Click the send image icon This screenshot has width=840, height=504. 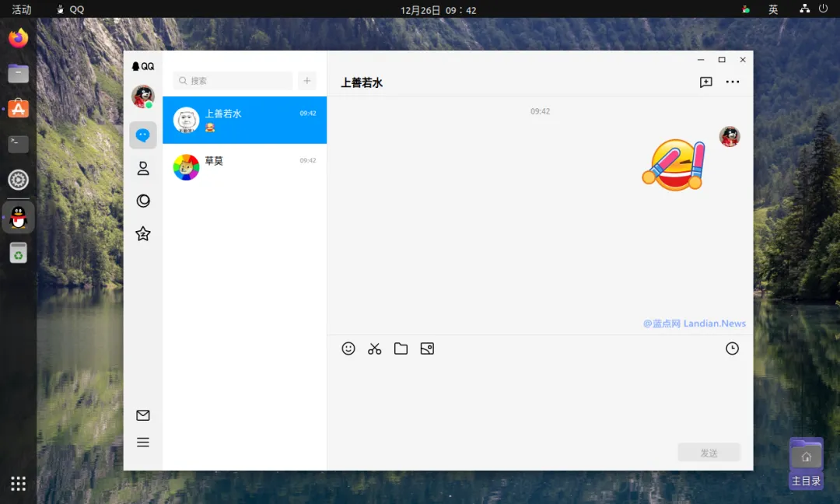(x=427, y=348)
